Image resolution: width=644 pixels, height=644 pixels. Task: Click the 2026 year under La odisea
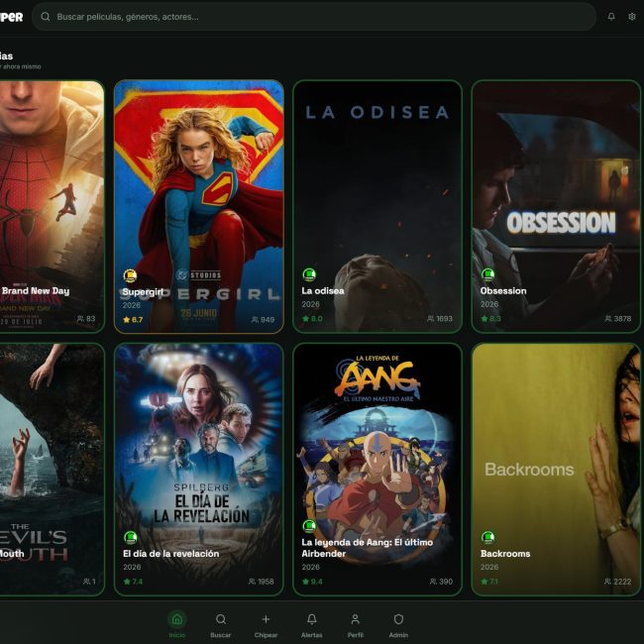pos(310,304)
